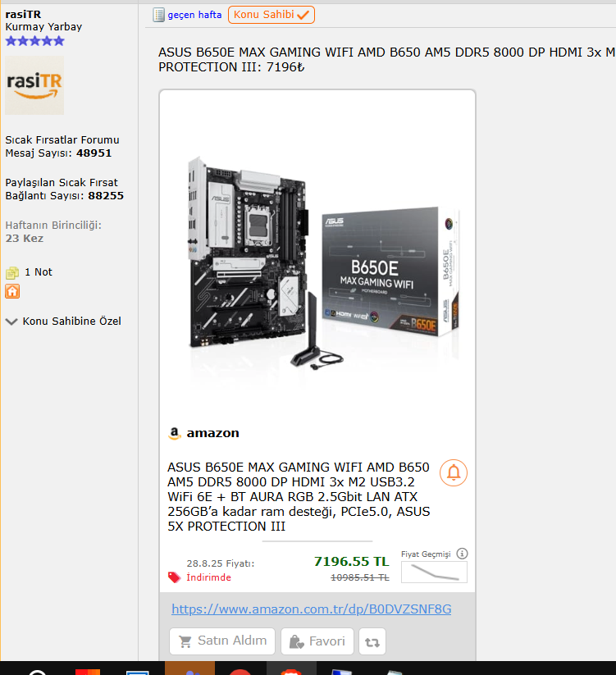616x675 pixels.
Task: Show Fiyat Geçmişi info icon
Action: [x=462, y=554]
